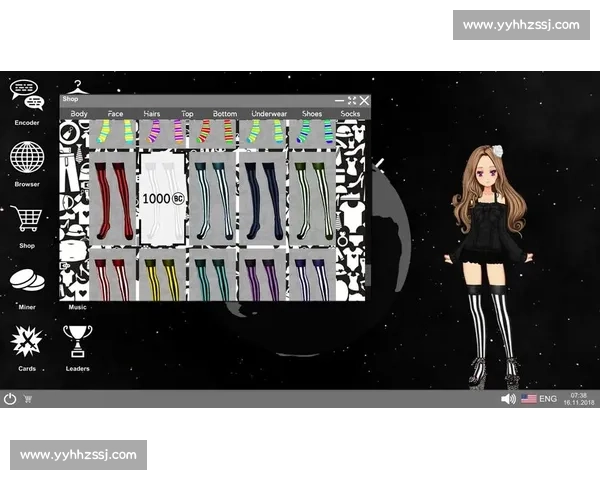
Task: Buy the white stockings priced 1000
Action: (x=162, y=198)
